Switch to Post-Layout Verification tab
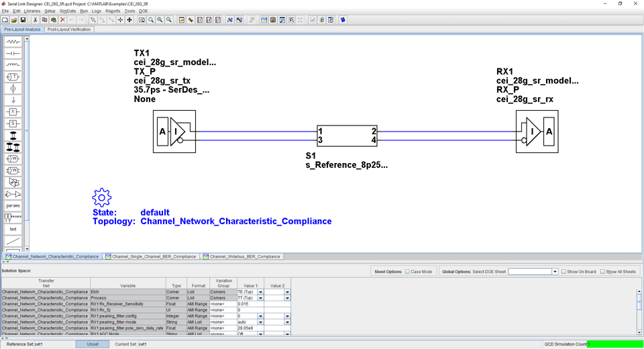This screenshot has height=349, width=644. point(68,30)
